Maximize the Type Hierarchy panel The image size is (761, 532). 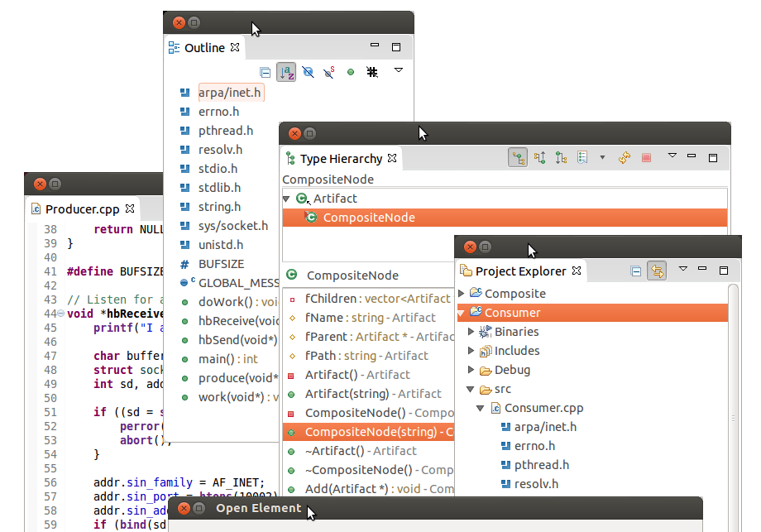pos(713,158)
